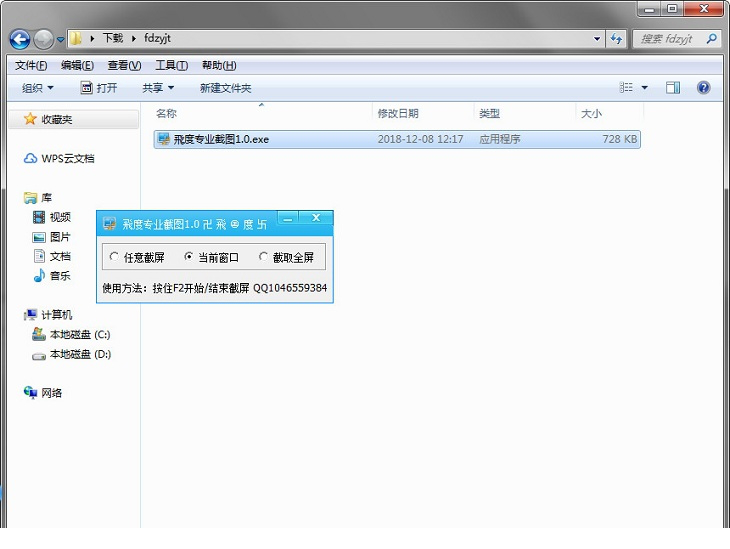The width and height of the screenshot is (730, 549).
Task: Refresh the folder with the refresh icon
Action: [x=616, y=39]
